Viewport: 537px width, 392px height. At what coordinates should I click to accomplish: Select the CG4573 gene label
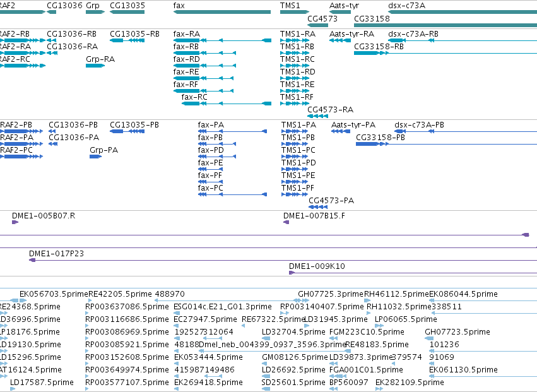322,18
